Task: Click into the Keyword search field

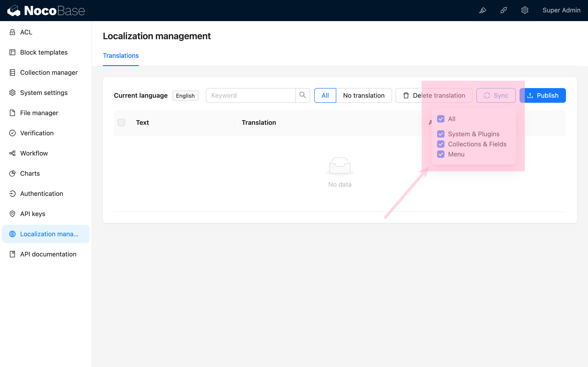Action: (251, 95)
